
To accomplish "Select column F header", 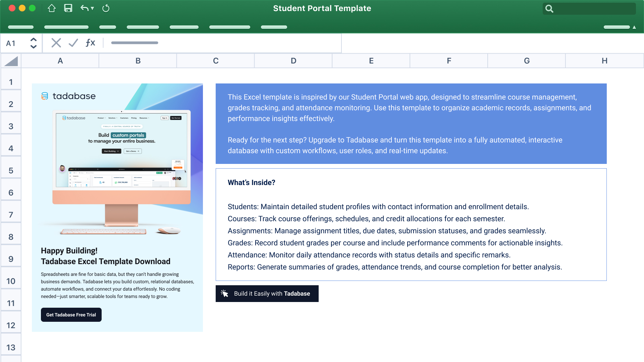I will 449,61.
